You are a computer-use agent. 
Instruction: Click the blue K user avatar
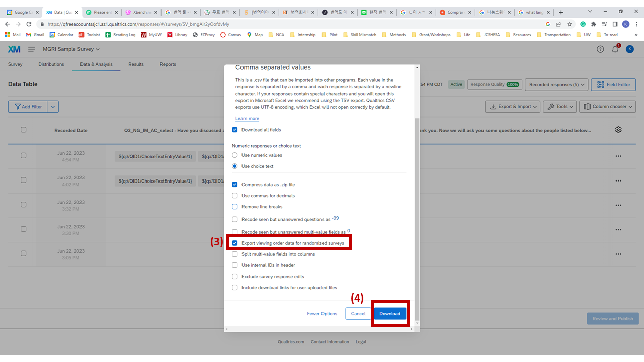tap(629, 49)
